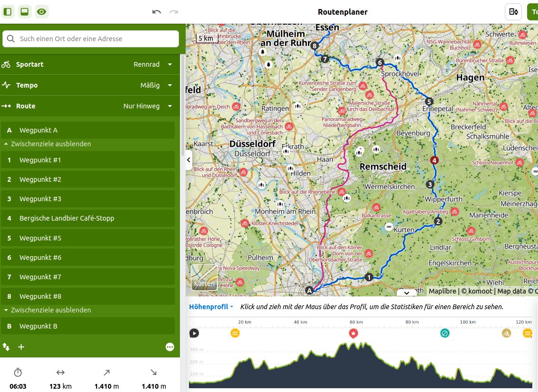The image size is (538, 392).
Task: Toggle the bottom elevation panel
Action: (24, 12)
